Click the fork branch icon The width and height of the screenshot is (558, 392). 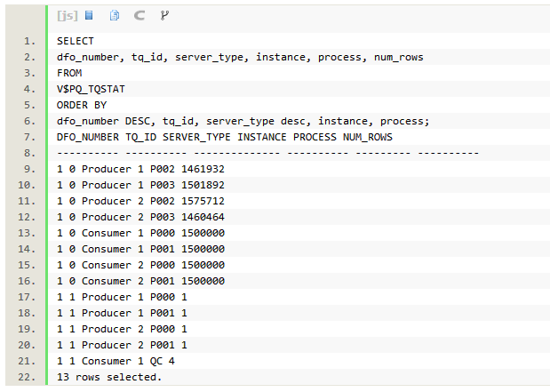pyautogui.click(x=164, y=16)
